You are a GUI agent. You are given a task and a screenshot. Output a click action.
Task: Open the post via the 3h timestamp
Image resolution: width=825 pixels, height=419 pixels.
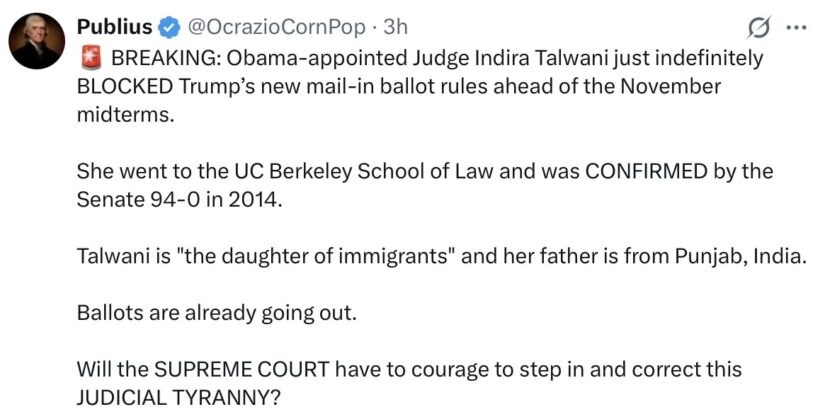click(395, 27)
